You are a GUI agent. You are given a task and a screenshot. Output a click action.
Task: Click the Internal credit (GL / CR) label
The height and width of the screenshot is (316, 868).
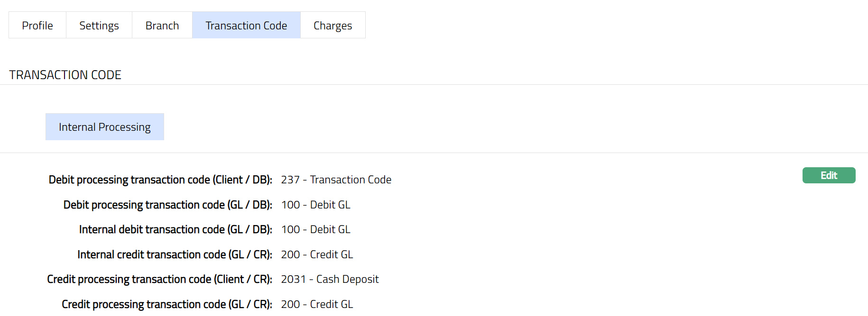point(175,255)
